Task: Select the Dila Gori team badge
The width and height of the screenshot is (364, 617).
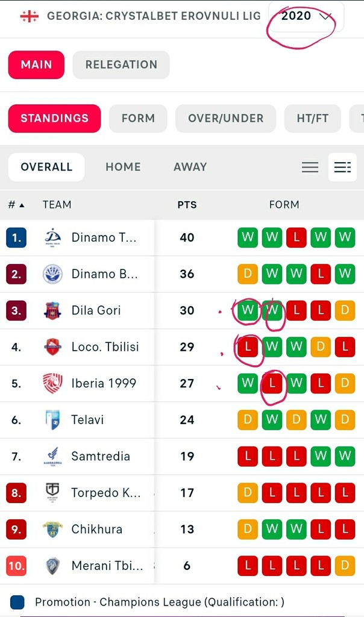Action: click(52, 310)
